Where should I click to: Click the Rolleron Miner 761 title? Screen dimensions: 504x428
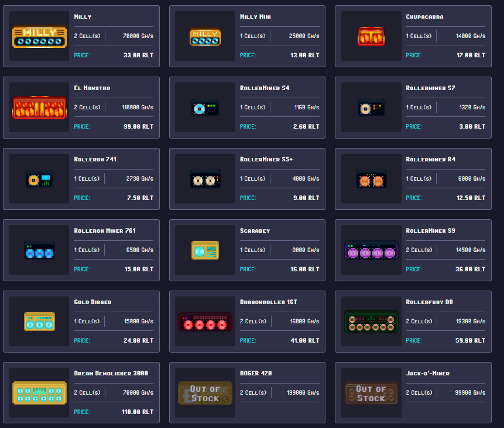105,231
